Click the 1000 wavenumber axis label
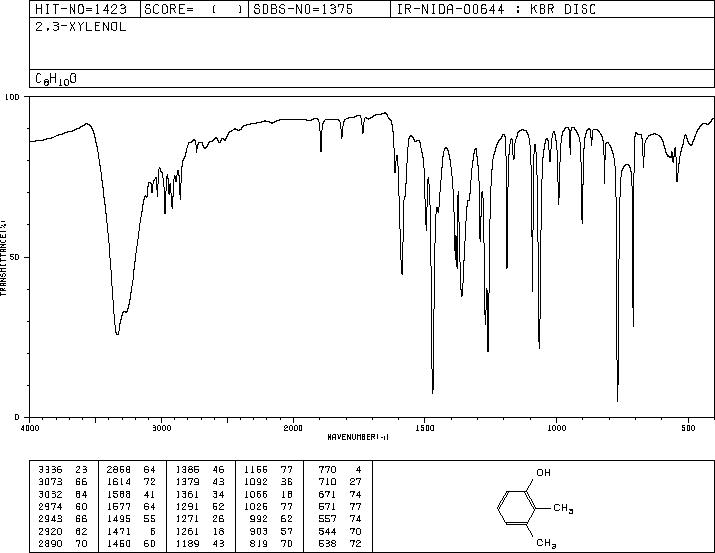Viewport: 715px width, 553px height. pos(557,428)
